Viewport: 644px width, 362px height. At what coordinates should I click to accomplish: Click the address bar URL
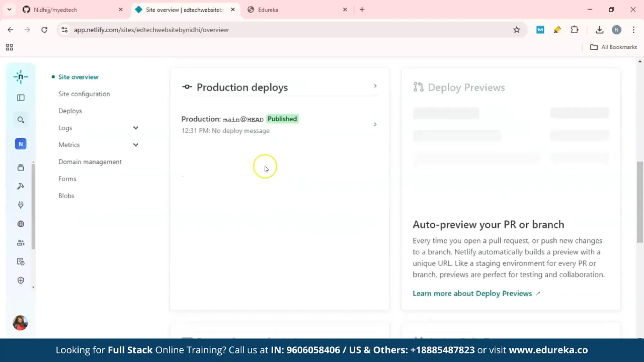pyautogui.click(x=151, y=30)
